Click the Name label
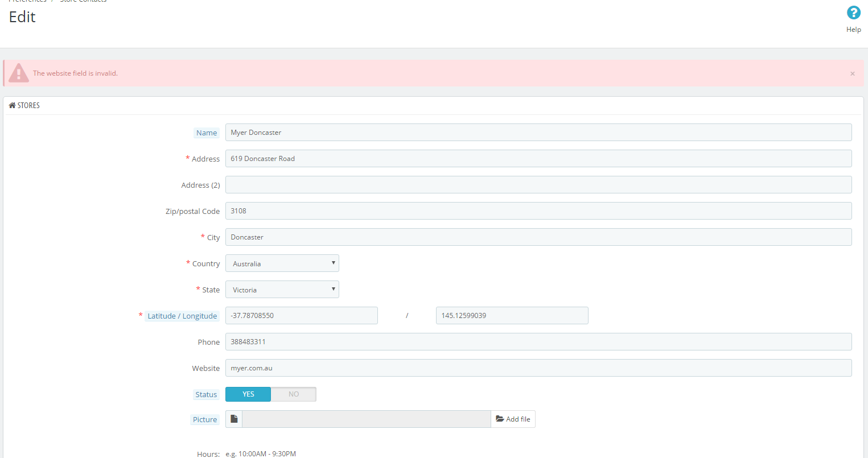Image resolution: width=868 pixels, height=458 pixels. (x=207, y=133)
